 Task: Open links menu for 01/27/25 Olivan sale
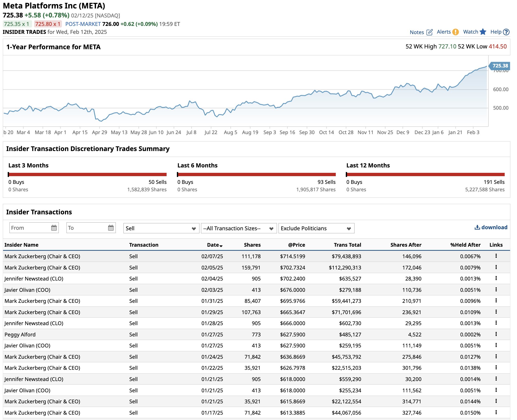pyautogui.click(x=496, y=345)
